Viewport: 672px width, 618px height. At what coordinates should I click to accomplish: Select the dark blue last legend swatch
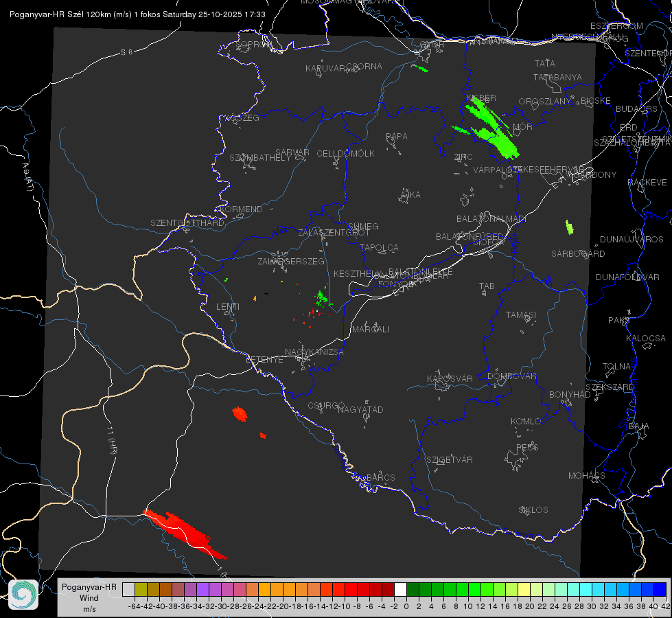[x=660, y=589]
